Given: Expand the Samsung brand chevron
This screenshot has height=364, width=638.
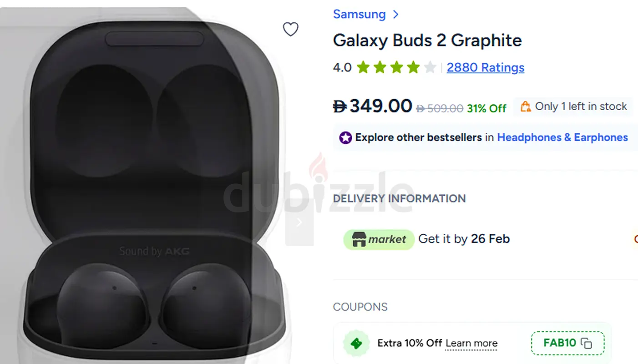Looking at the screenshot, I should point(396,15).
